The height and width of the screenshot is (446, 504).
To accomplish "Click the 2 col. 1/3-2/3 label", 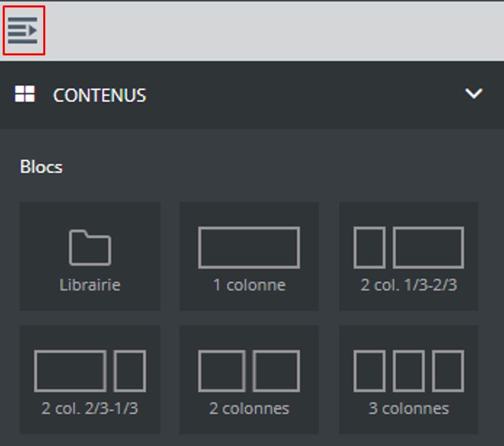I will tap(409, 284).
